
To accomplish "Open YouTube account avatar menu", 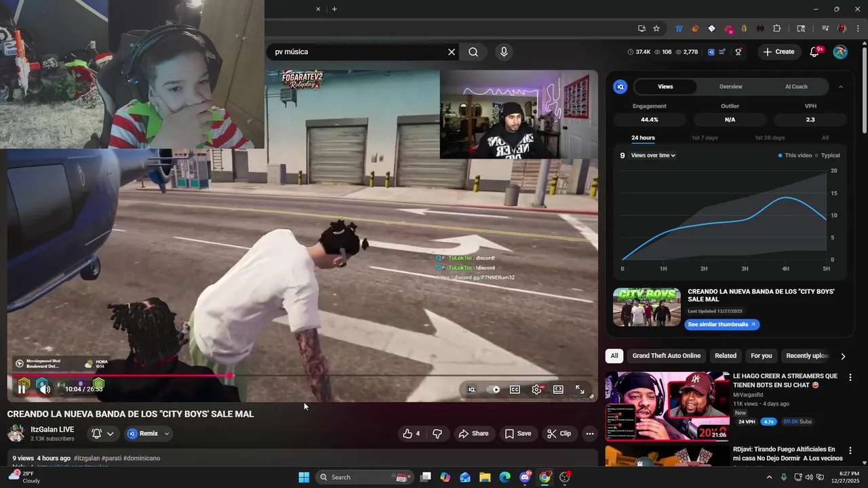I will click(840, 52).
